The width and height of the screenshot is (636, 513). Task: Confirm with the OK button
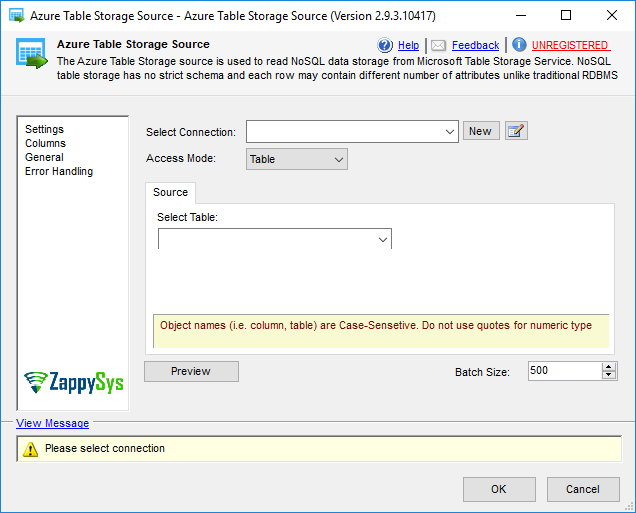[499, 489]
